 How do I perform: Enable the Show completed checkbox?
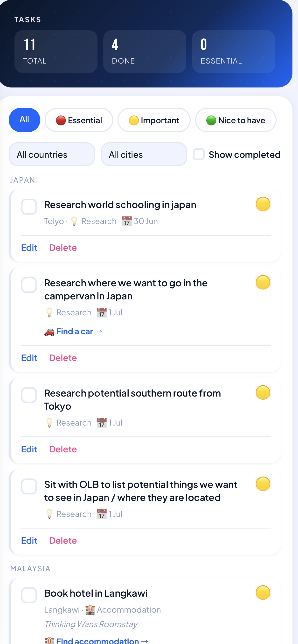(x=199, y=154)
